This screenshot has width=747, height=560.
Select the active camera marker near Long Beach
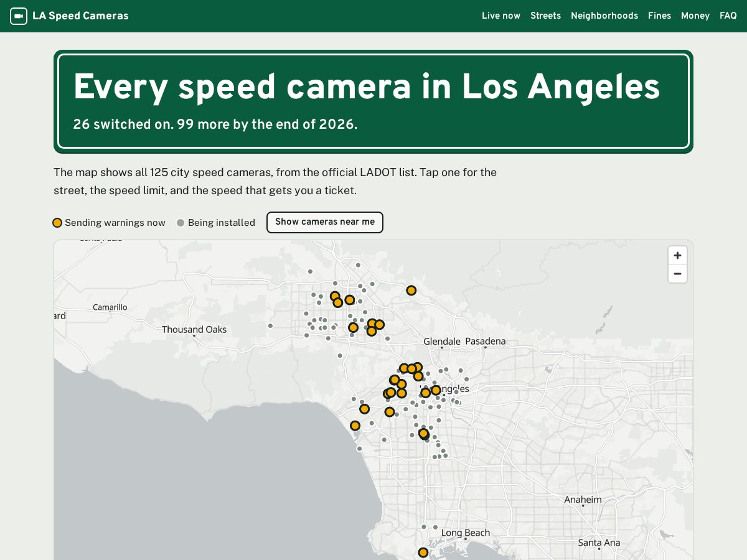423,553
